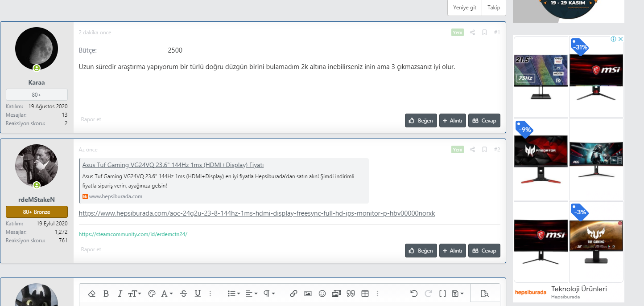This screenshot has height=306, width=644.
Task: Open Karaa username profile link
Action: 37,82
